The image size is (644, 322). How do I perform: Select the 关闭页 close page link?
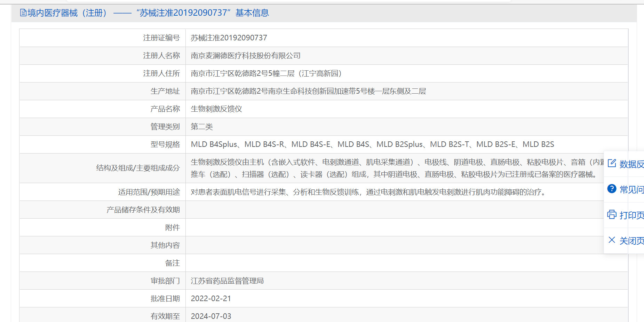coord(631,241)
